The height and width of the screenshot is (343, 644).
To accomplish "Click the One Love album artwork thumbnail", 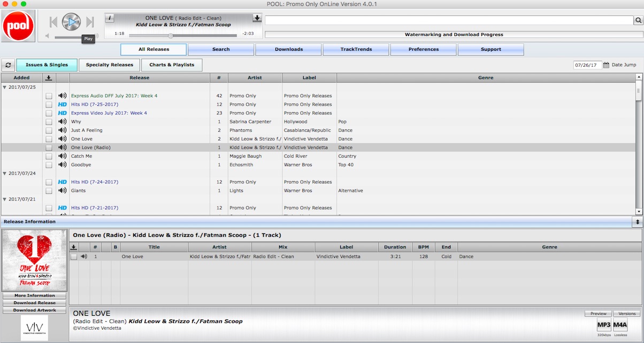I will coord(35,260).
